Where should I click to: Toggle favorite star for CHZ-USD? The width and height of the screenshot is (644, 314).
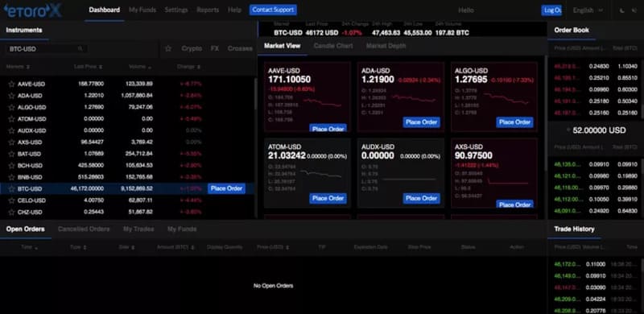click(11, 212)
